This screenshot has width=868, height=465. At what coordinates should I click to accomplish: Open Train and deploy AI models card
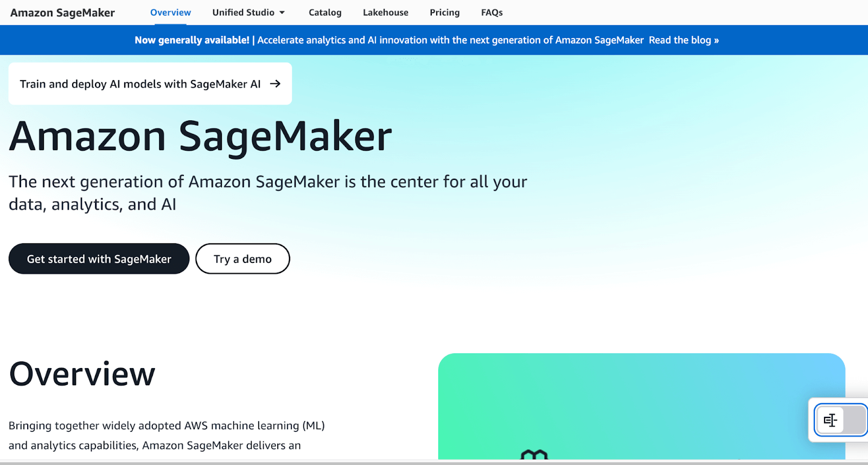pyautogui.click(x=140, y=84)
